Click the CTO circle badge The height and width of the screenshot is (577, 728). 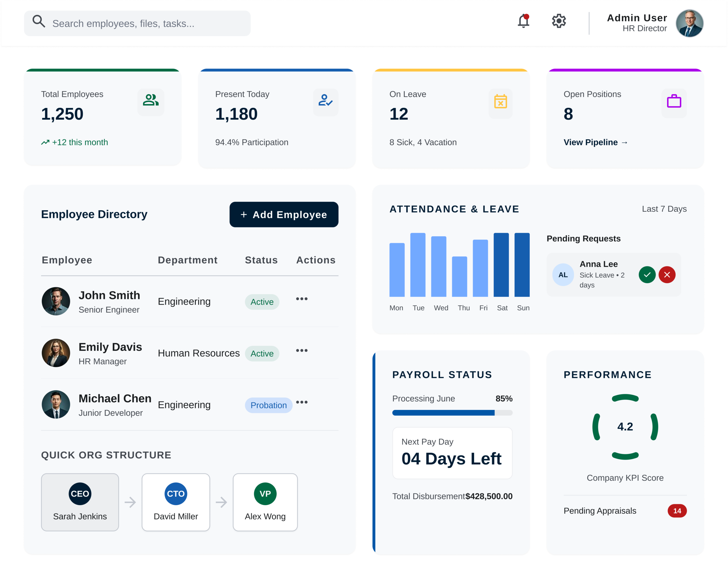tap(176, 494)
